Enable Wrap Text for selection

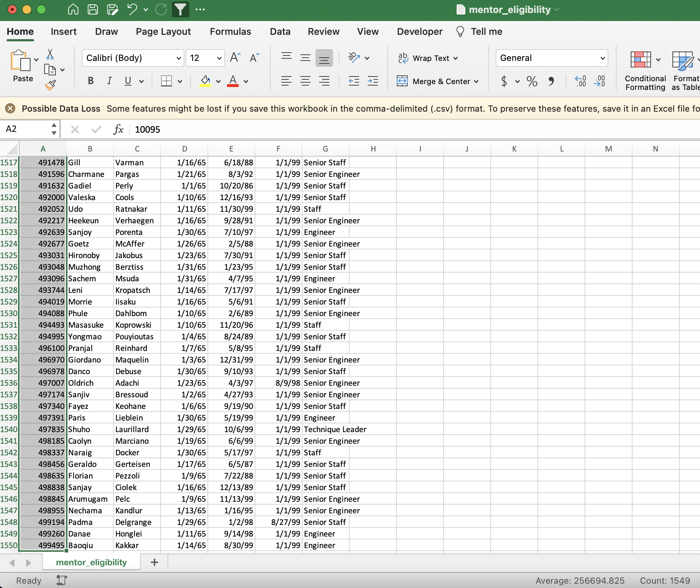click(x=429, y=58)
